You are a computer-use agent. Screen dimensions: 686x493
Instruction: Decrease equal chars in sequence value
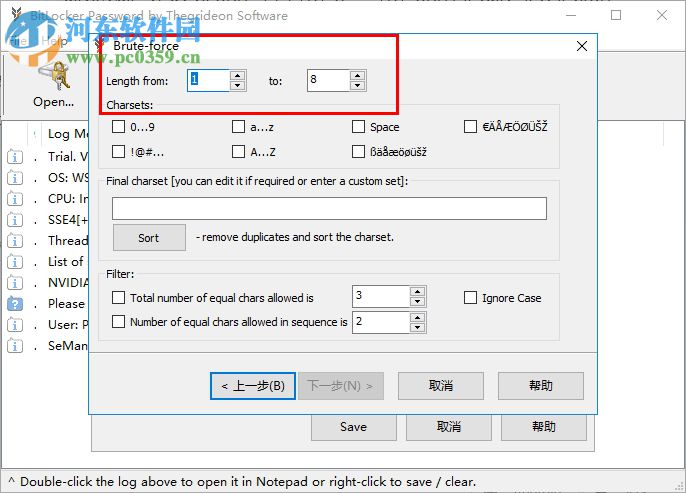click(418, 327)
